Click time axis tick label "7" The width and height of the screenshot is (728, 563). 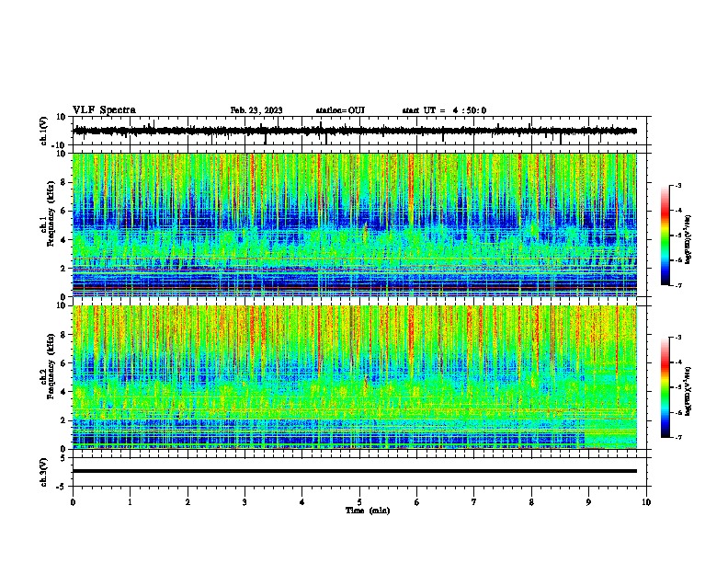click(x=474, y=502)
